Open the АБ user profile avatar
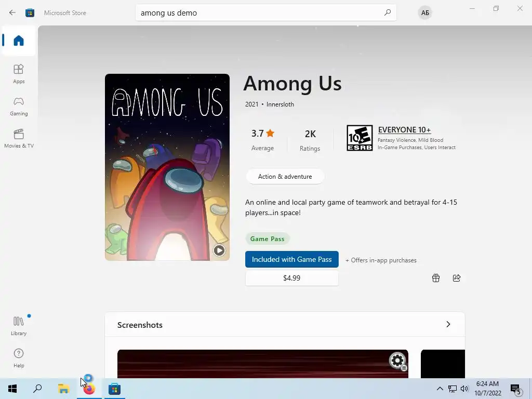 (x=425, y=13)
